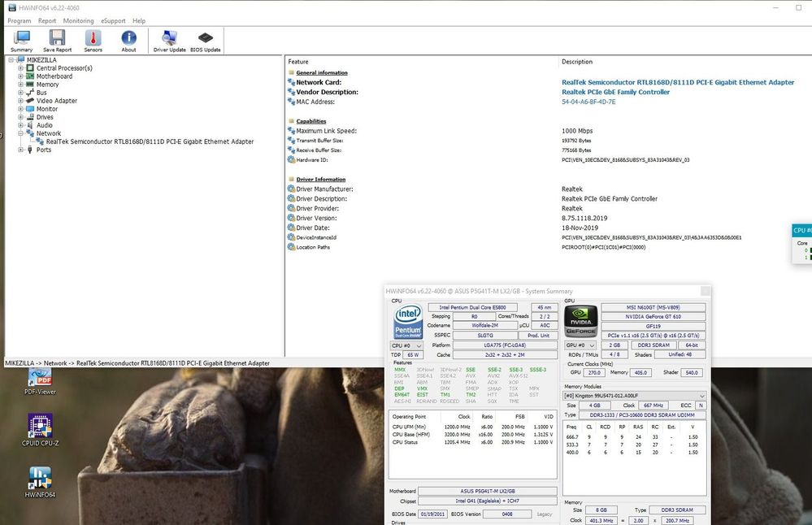Select Audio in the tree
This screenshot has width=812, height=525.
click(45, 125)
